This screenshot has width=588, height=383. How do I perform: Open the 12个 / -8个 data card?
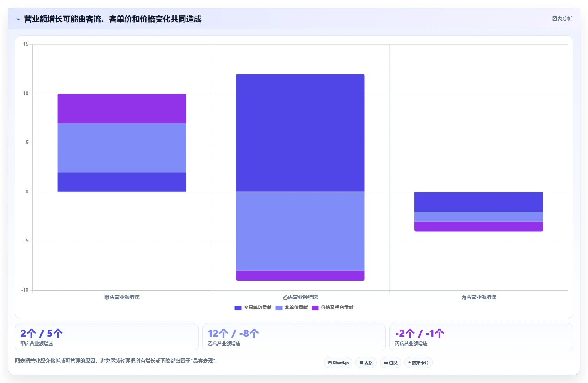tap(294, 337)
